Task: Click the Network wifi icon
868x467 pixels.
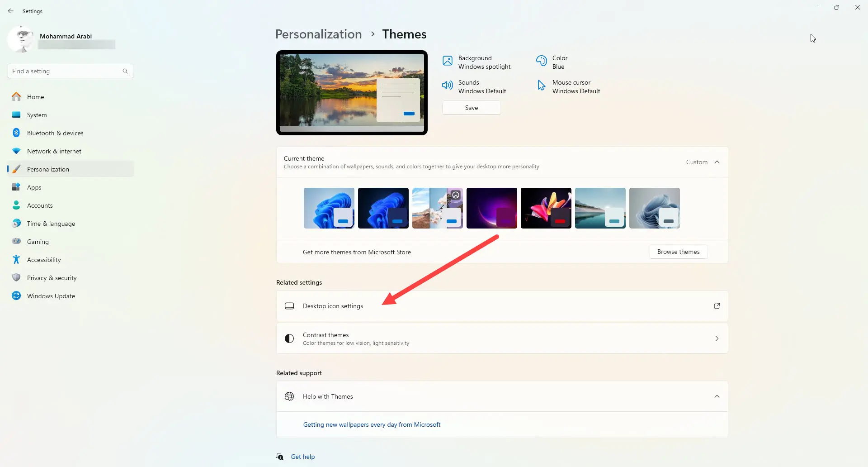Action: coord(16,151)
